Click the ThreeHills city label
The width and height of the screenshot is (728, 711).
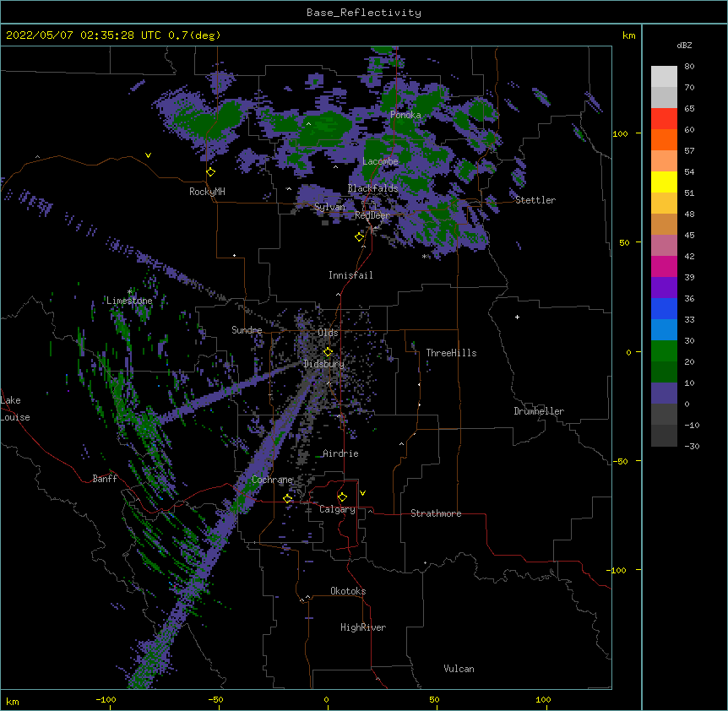451,353
